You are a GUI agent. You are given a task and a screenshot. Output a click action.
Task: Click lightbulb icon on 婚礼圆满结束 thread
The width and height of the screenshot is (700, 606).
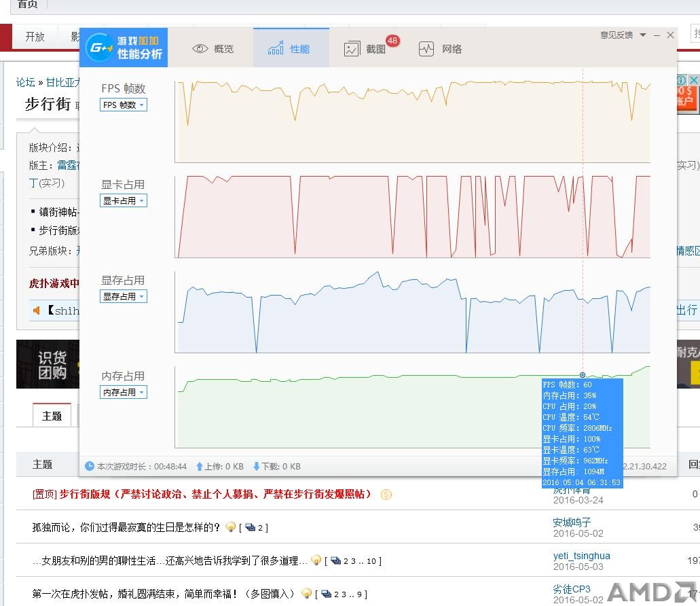pyautogui.click(x=306, y=594)
